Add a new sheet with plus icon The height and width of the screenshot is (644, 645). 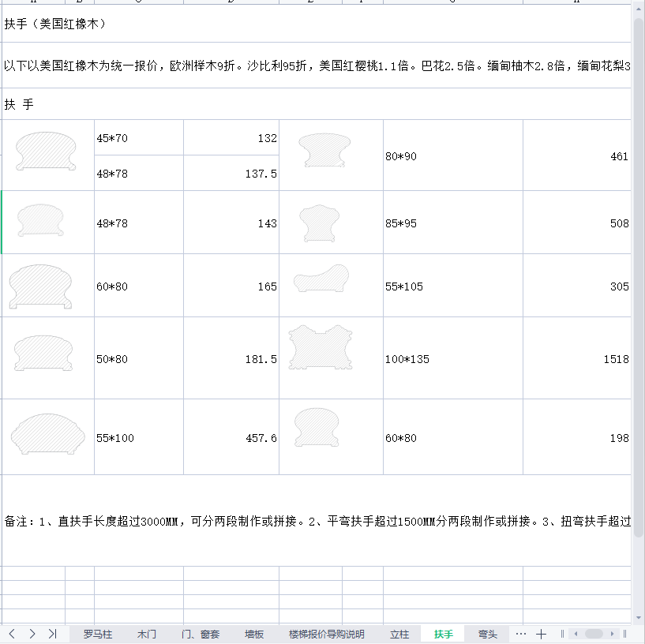coord(541,634)
